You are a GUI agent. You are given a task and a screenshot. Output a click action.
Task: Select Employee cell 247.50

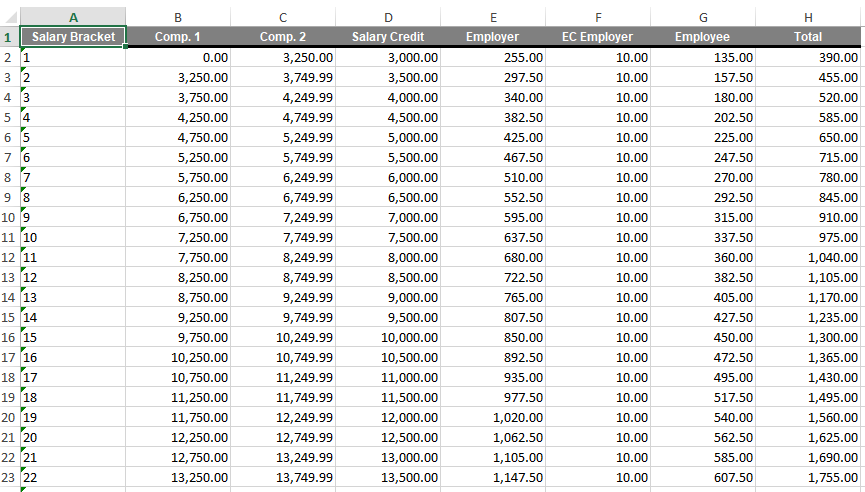click(703, 158)
